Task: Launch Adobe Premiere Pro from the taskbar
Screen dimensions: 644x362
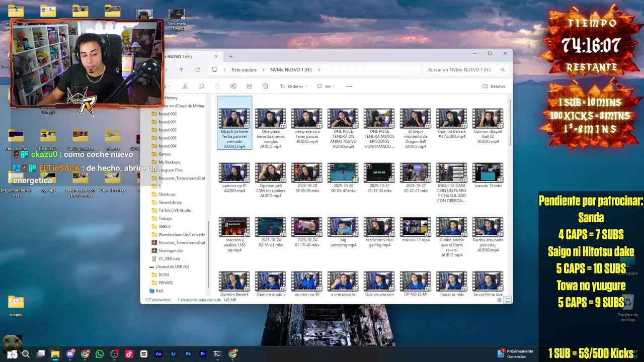Action: 203,354
